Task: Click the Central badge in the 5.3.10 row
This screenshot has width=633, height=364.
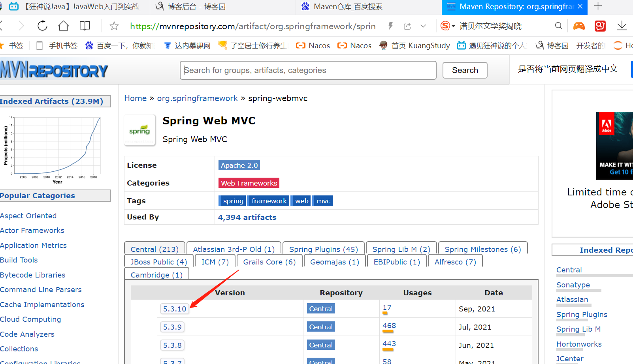Action: coord(321,309)
